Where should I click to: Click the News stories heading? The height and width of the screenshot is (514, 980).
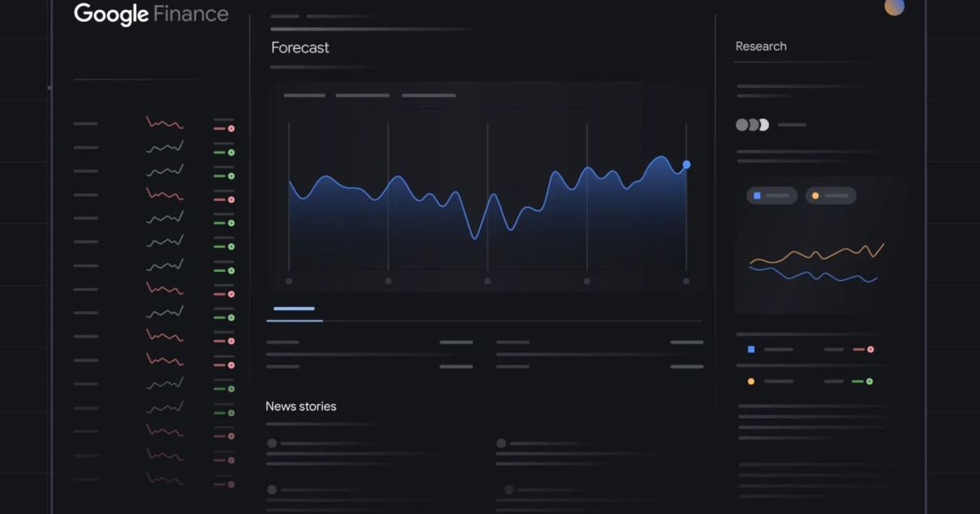pyautogui.click(x=301, y=406)
